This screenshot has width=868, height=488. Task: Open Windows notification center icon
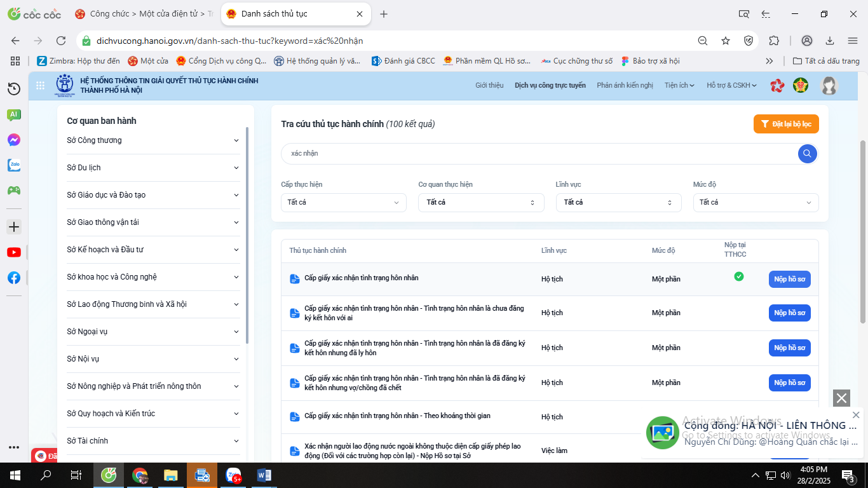tap(848, 475)
